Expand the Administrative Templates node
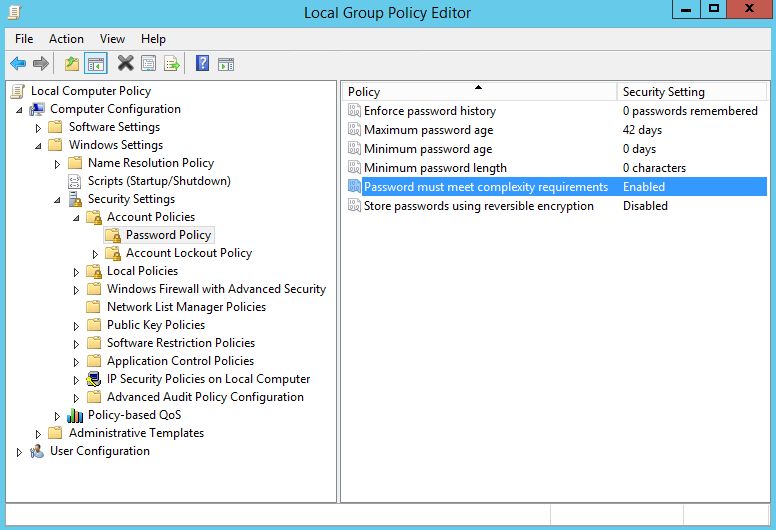The height and width of the screenshot is (530, 776). point(39,434)
